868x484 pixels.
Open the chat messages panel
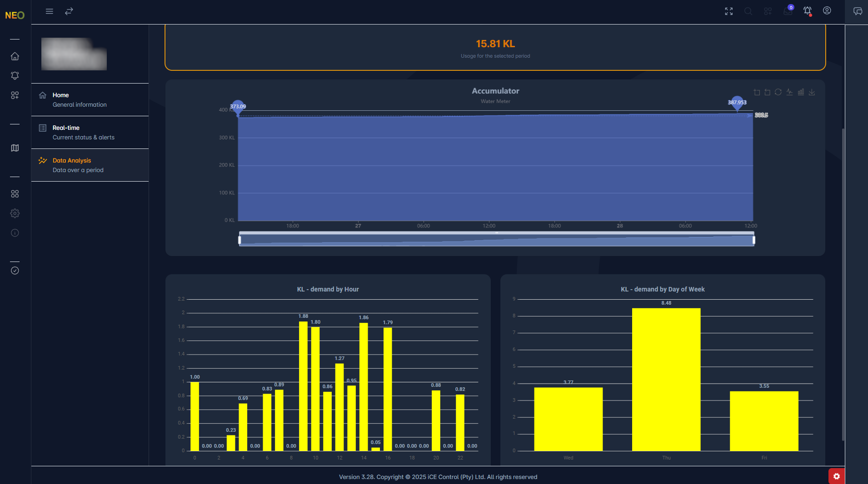tap(858, 11)
